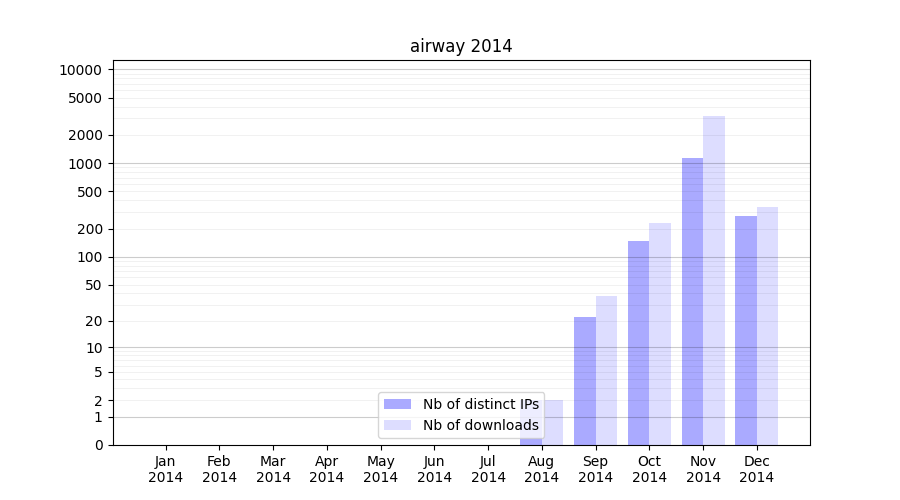Viewport: 900px width, 500px height.
Task: Click the Nb of distinct IPs legend text
Action: click(481, 404)
